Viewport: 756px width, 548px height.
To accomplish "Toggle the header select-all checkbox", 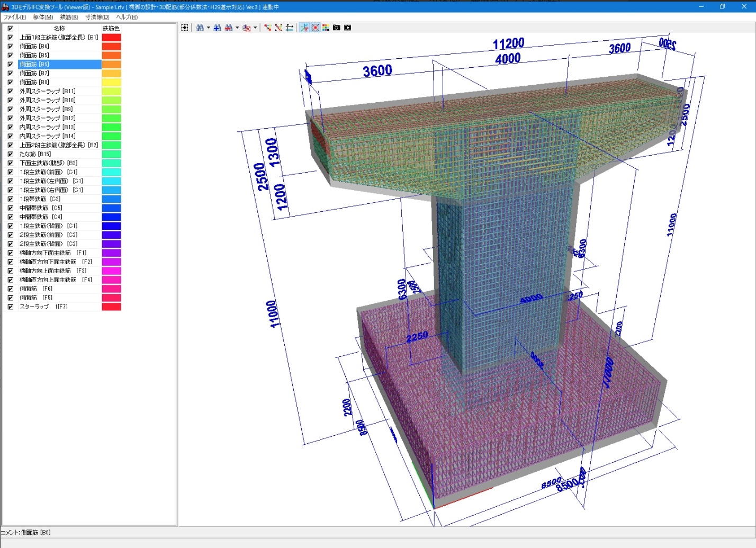I will click(x=10, y=29).
